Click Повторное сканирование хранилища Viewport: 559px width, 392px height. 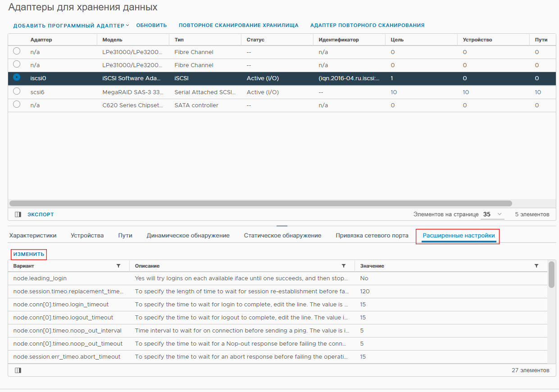tap(239, 26)
